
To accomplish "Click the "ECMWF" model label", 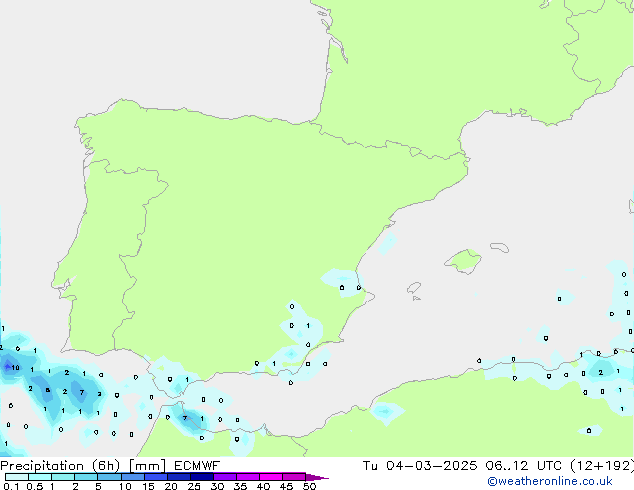I will pyautogui.click(x=197, y=466).
